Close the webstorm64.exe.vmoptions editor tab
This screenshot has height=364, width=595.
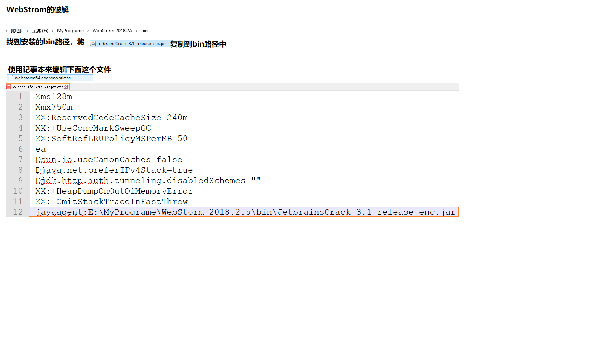pos(66,87)
